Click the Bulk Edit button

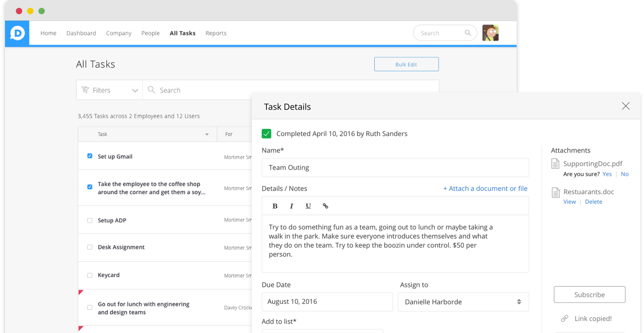coord(406,64)
